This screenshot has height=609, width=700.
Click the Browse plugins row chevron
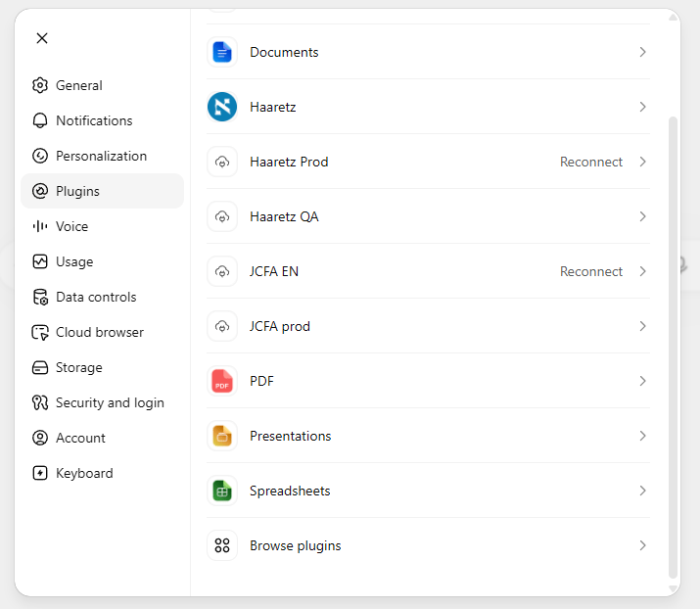click(642, 545)
